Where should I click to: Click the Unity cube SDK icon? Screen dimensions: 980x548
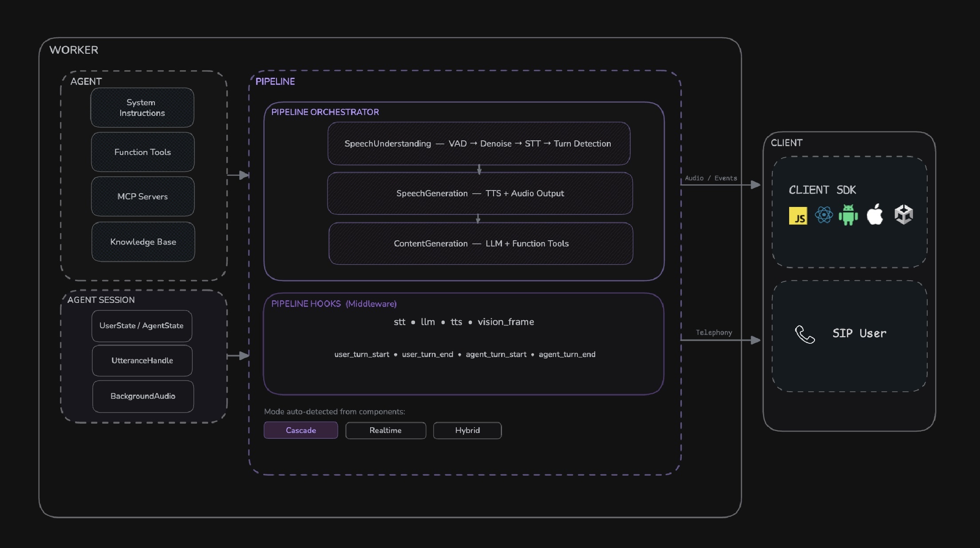point(904,214)
